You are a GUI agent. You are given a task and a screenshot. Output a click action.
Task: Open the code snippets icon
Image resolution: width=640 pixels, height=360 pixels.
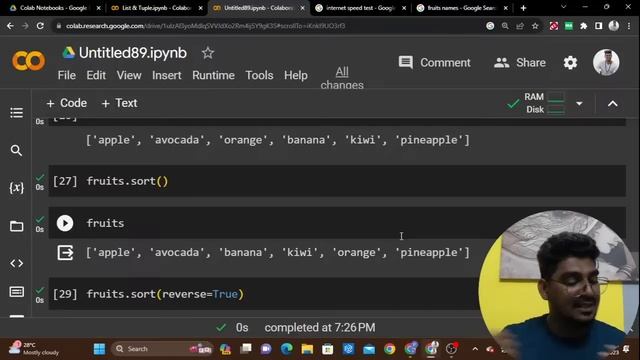(x=16, y=264)
